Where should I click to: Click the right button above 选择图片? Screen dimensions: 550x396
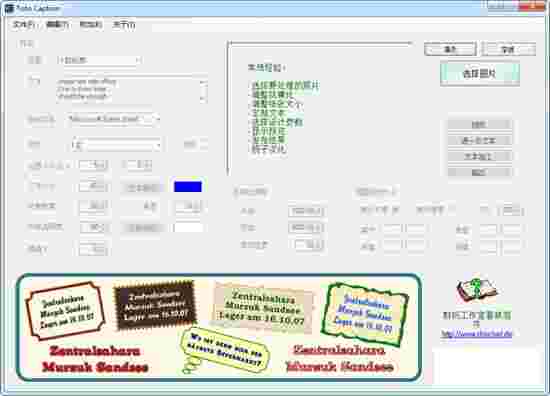[509, 49]
